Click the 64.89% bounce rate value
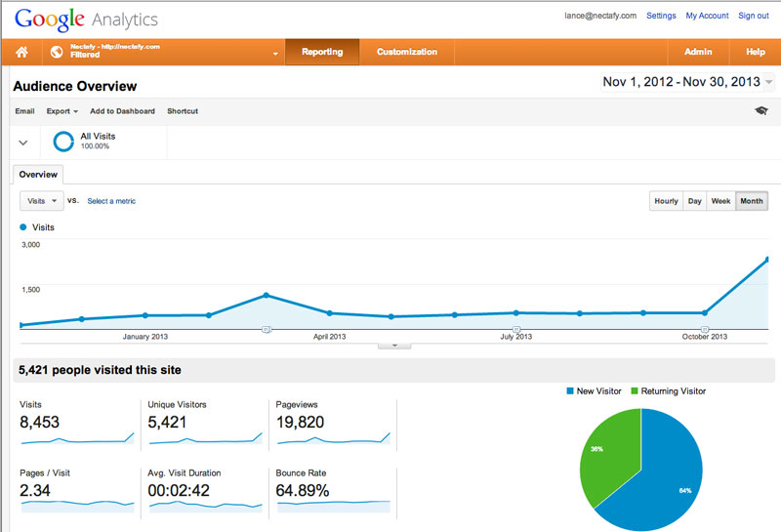 (x=303, y=491)
